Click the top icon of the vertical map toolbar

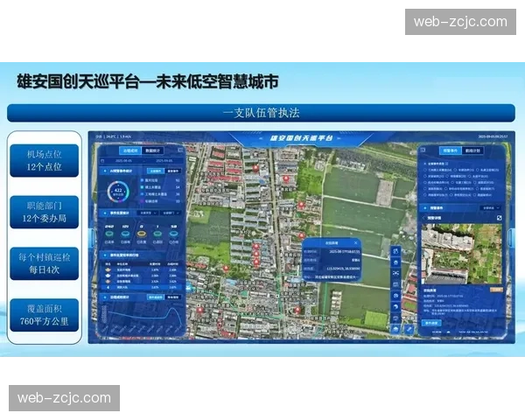pos(395,251)
